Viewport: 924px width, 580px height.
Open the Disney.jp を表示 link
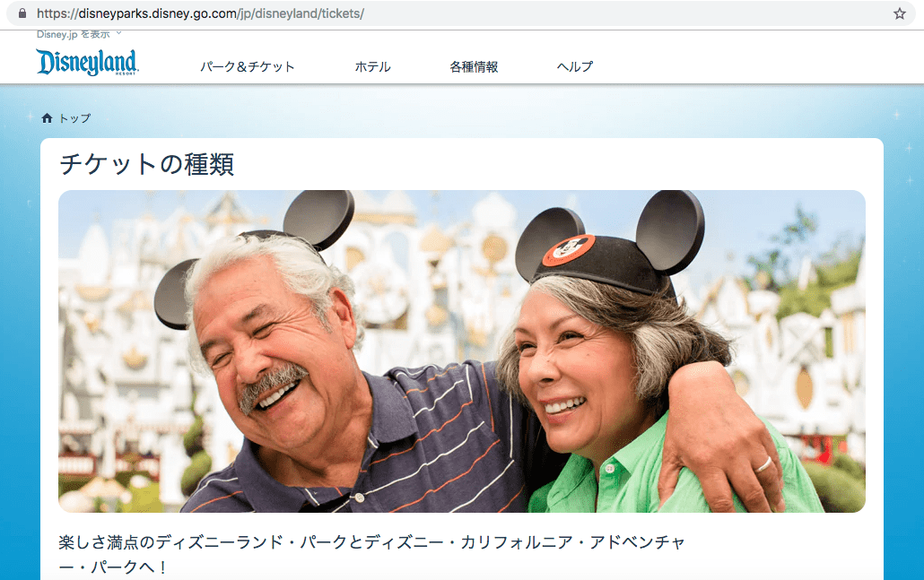point(70,33)
